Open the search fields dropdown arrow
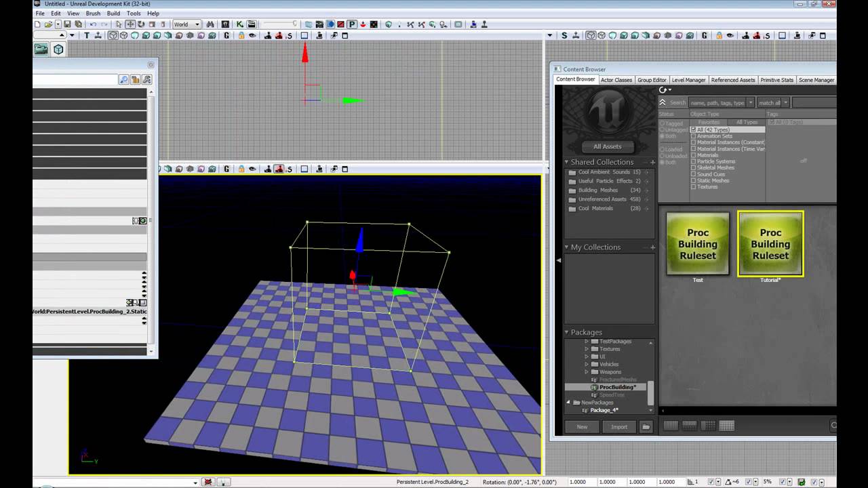Image resolution: width=868 pixels, height=488 pixels. click(x=751, y=102)
